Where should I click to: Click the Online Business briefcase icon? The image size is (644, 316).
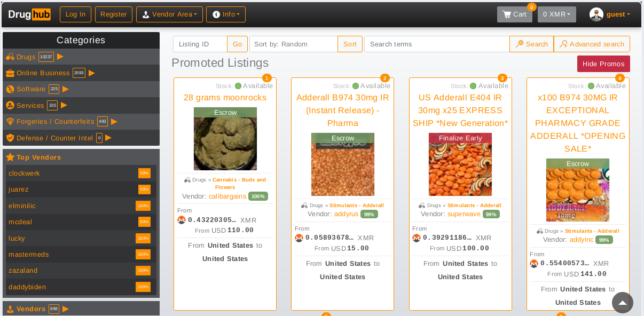pyautogui.click(x=10, y=73)
